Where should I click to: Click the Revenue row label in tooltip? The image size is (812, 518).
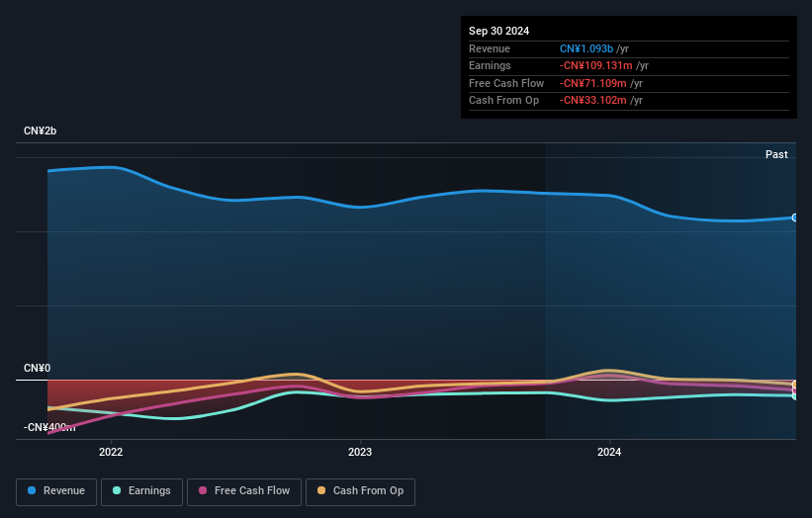click(x=490, y=48)
